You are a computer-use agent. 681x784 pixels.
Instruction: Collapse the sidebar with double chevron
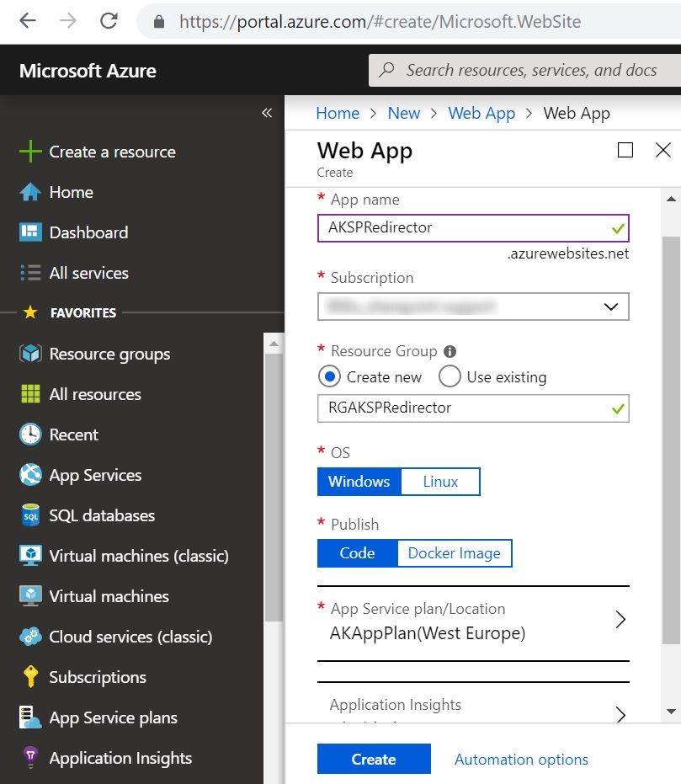pos(267,113)
